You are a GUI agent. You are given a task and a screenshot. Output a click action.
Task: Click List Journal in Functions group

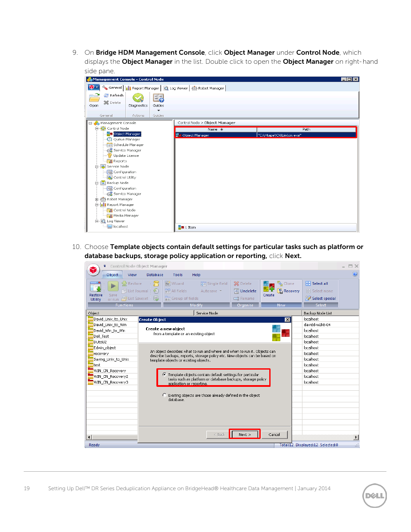pyautogui.click(x=135, y=291)
